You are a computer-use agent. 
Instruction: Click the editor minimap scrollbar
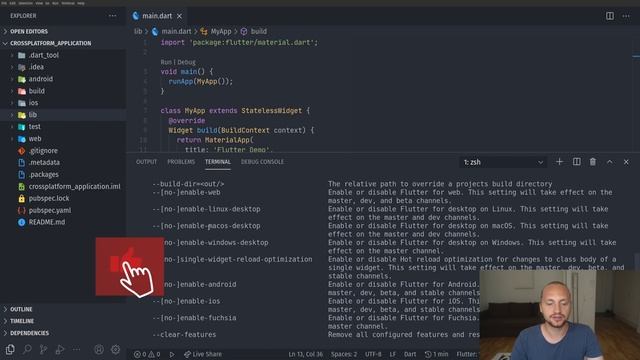(x=636, y=56)
